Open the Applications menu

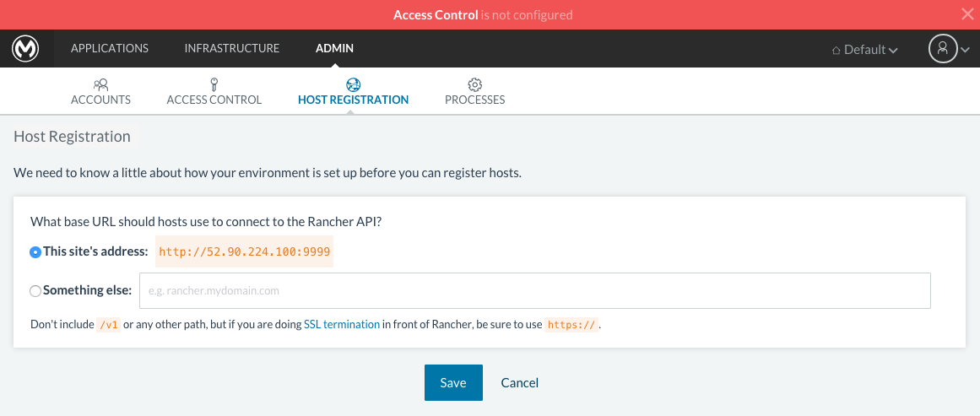tap(110, 48)
